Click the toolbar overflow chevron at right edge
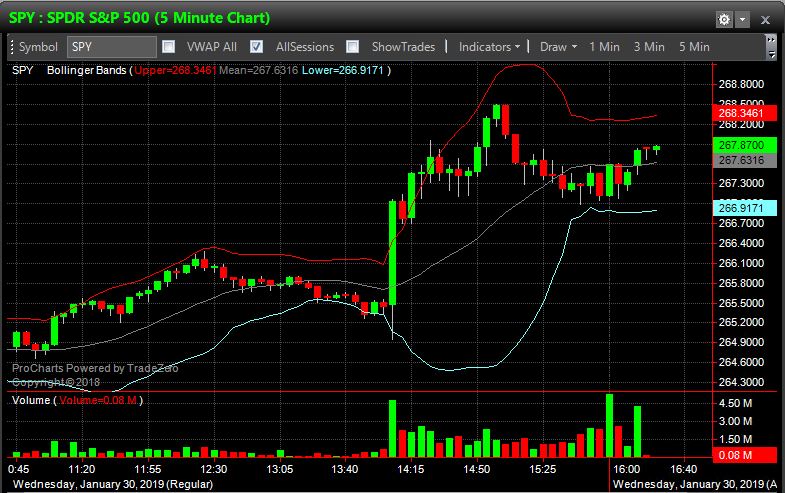The width and height of the screenshot is (785, 493). point(772,47)
